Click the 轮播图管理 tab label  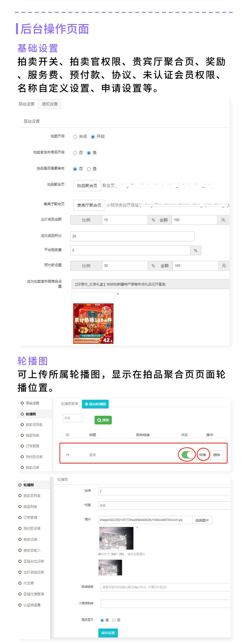70,404
